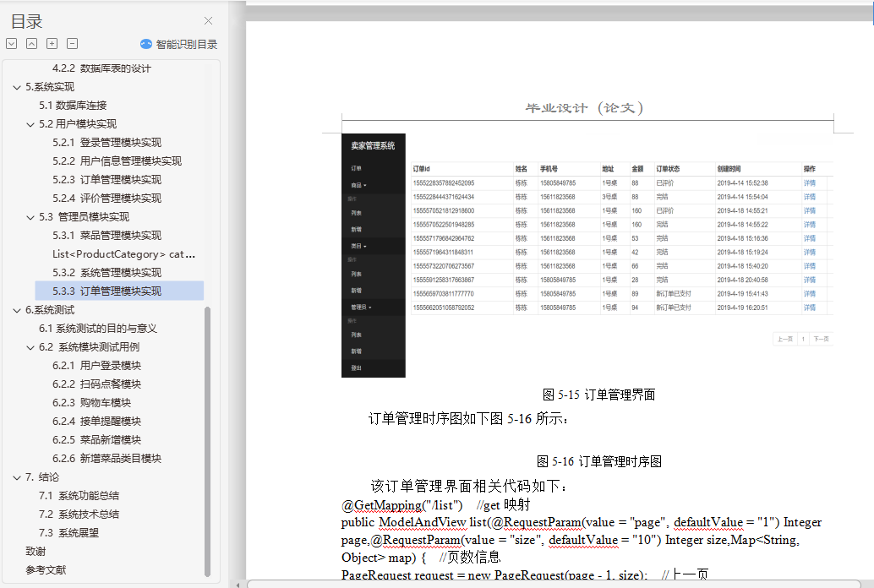Open 5.2.1 登录管理模块实现

(107, 143)
